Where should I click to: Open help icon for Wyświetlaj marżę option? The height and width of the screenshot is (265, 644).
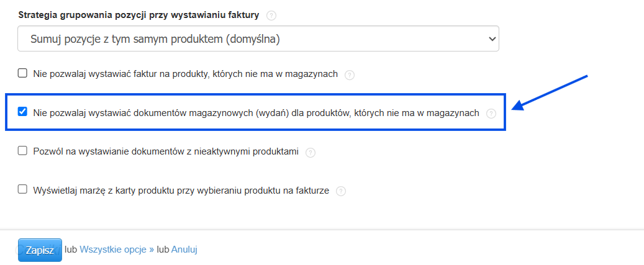point(340,191)
